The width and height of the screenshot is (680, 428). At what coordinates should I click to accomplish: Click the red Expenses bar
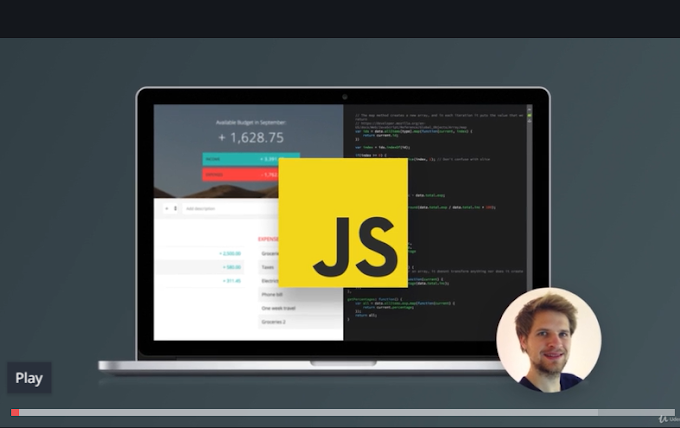(x=241, y=174)
